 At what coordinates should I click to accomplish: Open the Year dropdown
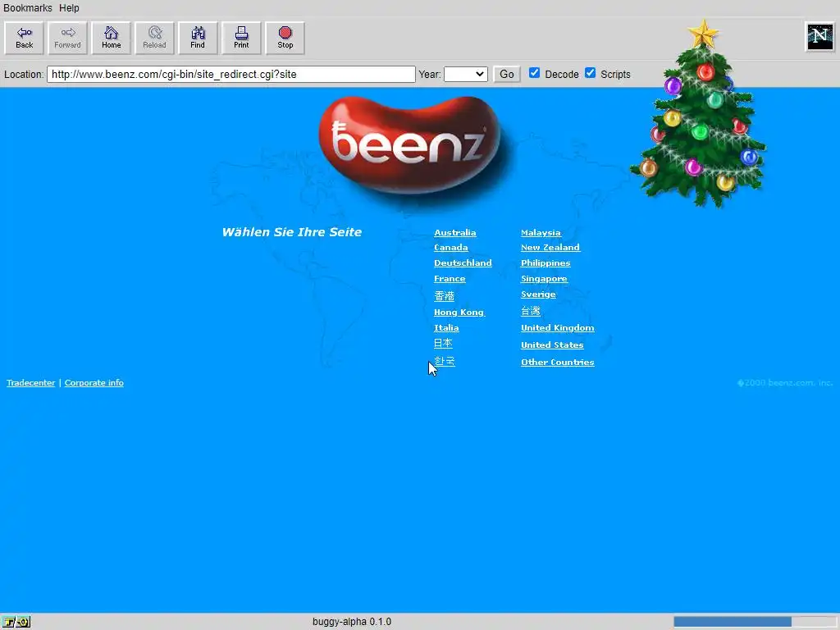tap(466, 74)
